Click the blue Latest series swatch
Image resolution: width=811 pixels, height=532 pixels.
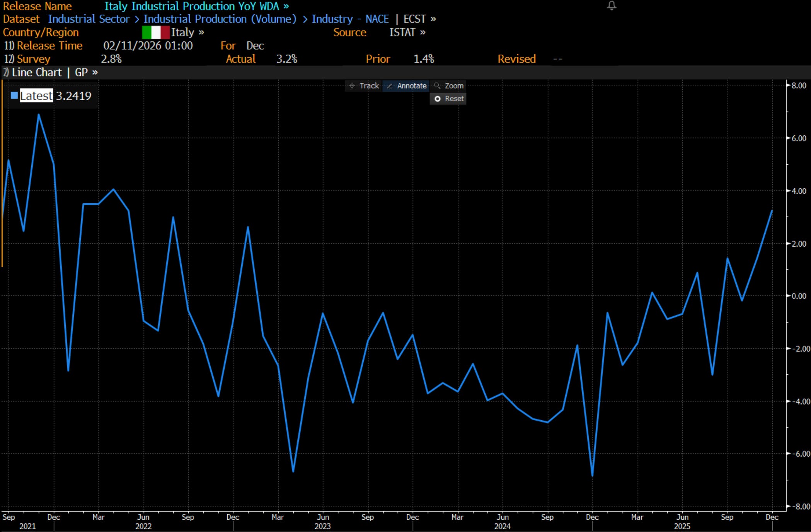click(14, 95)
